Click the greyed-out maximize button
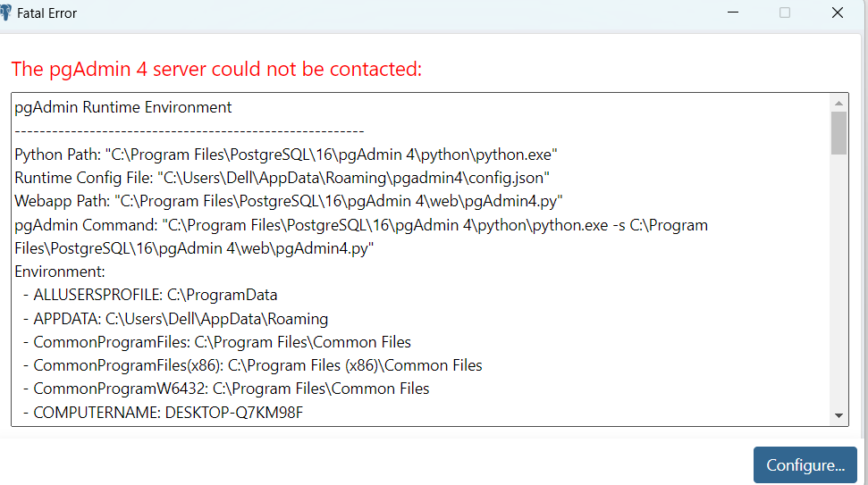The height and width of the screenshot is (485, 868). (785, 13)
